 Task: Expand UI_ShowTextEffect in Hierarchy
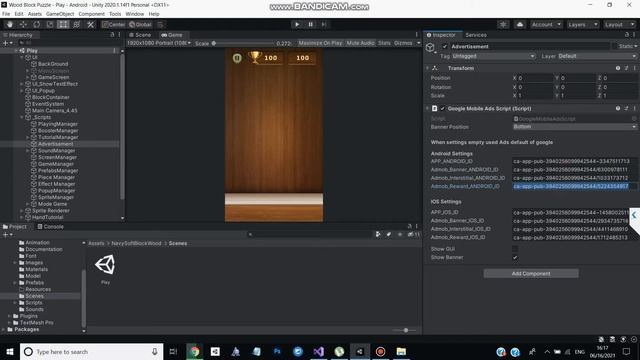point(22,84)
